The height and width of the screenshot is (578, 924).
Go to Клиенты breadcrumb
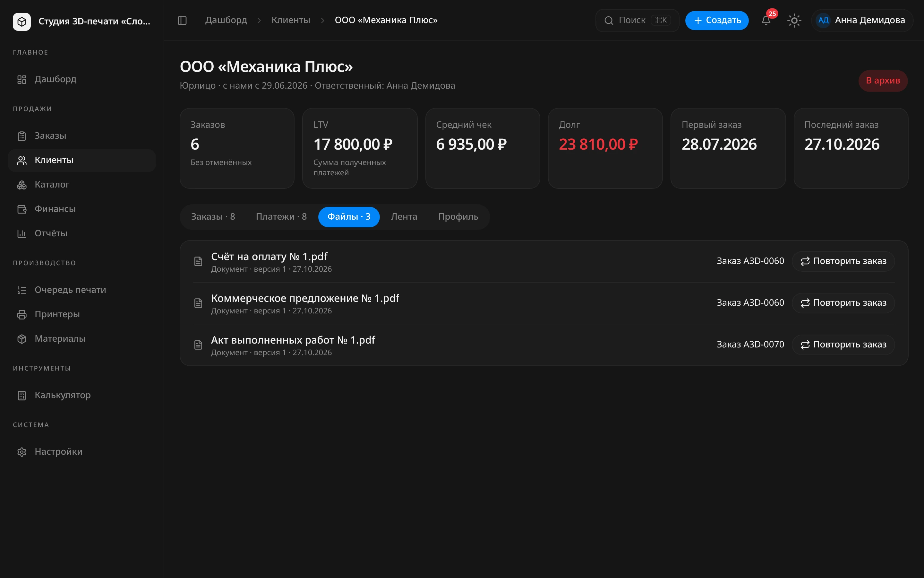(x=291, y=20)
